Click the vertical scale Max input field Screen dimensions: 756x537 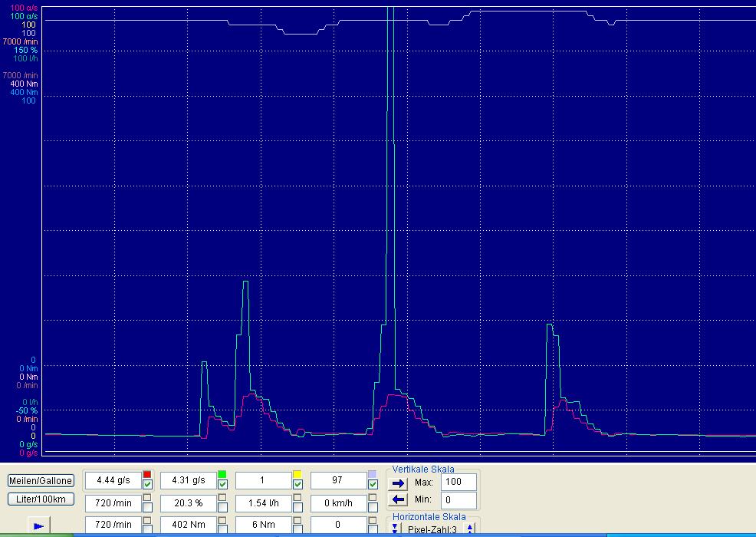click(x=459, y=482)
